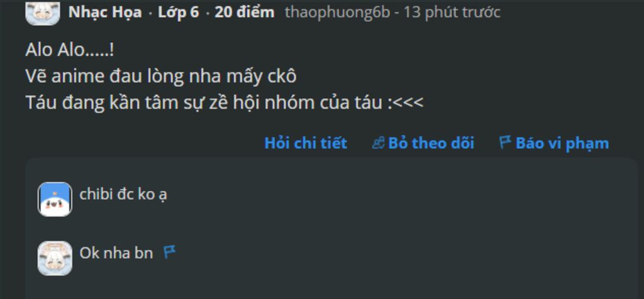Click the Ok nha bn reply text

[x=116, y=253]
